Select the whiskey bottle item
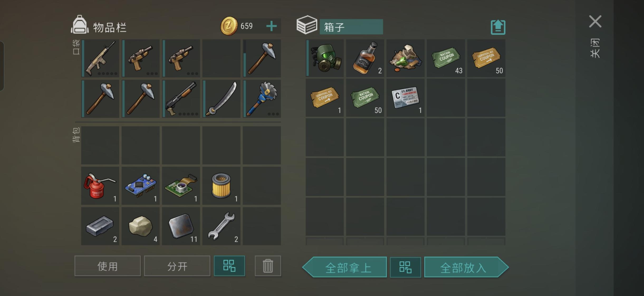 pyautogui.click(x=365, y=58)
